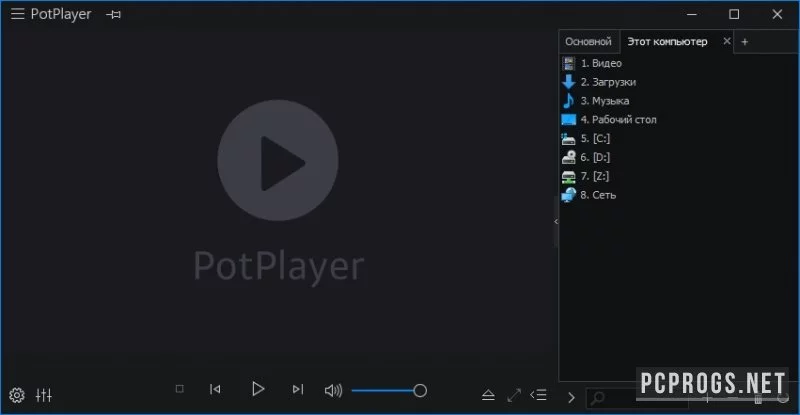Mute audio with the speaker icon

tap(333, 391)
